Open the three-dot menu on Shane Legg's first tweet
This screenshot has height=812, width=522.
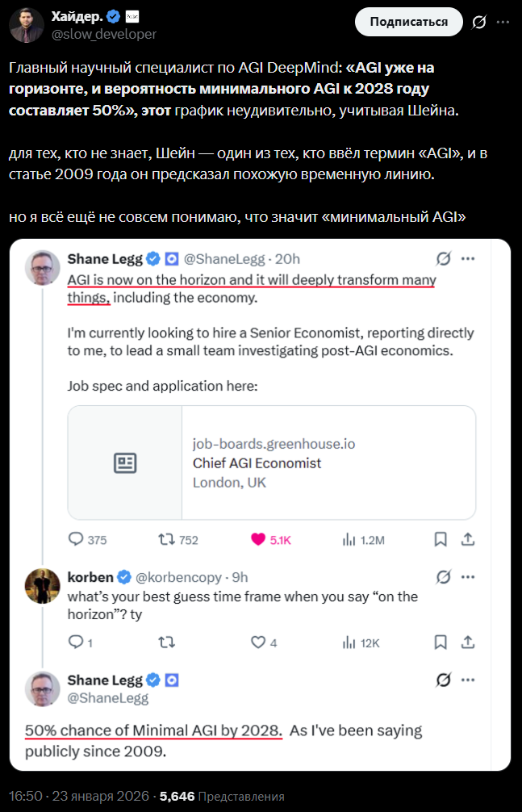coord(467,259)
